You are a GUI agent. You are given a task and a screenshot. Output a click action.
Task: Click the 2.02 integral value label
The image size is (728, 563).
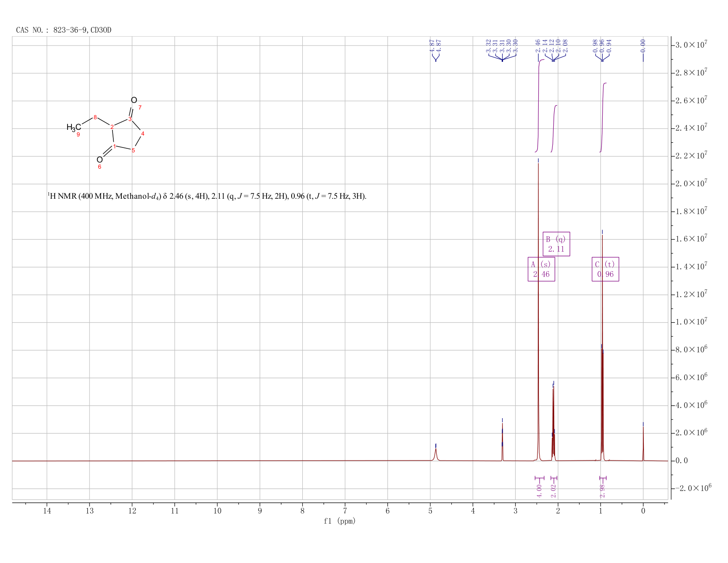coord(554,491)
